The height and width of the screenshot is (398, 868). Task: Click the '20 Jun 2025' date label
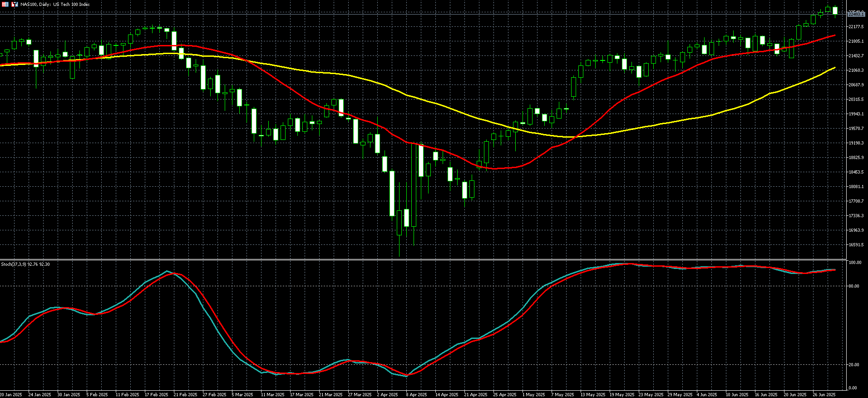point(795,395)
